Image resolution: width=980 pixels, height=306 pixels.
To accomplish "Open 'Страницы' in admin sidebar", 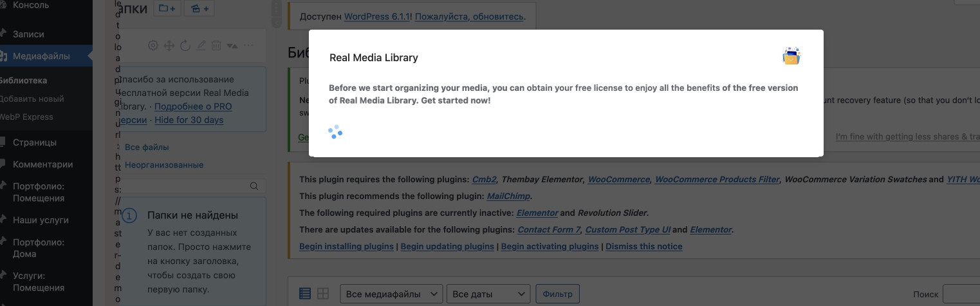I will [44, 142].
